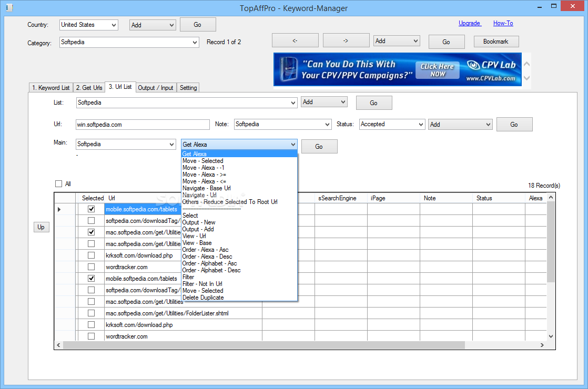Screen dimensions: 588x389
Task: Select Navigate - Base Url option
Action: (239, 188)
